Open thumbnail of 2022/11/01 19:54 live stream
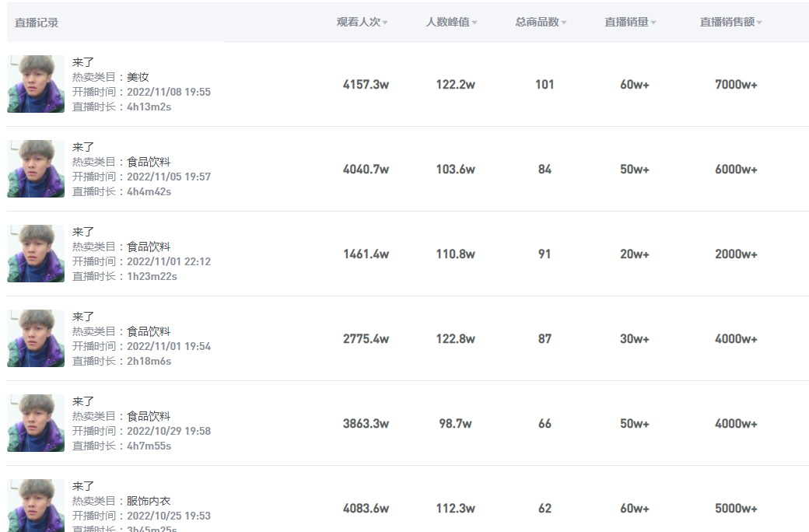This screenshot has width=809, height=532. click(x=36, y=338)
